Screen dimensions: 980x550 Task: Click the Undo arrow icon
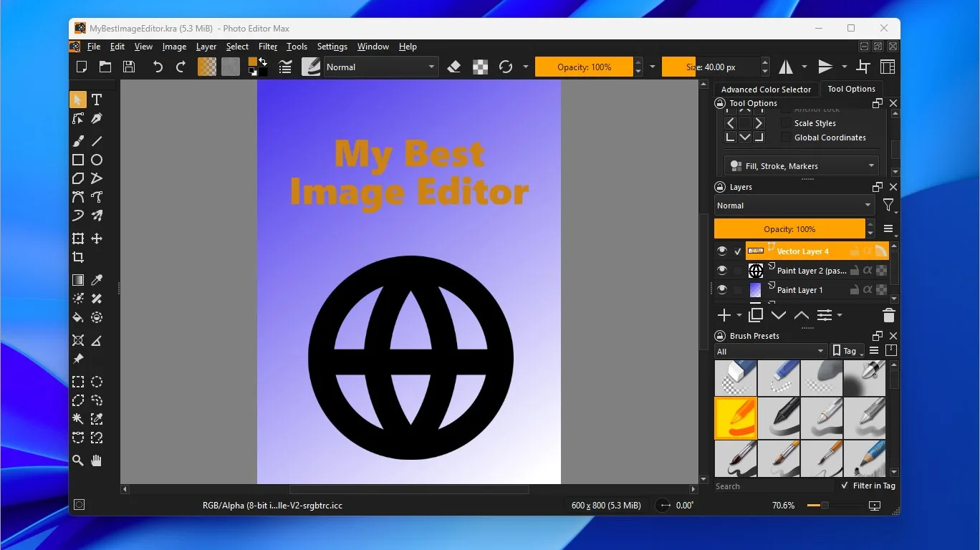tap(158, 67)
